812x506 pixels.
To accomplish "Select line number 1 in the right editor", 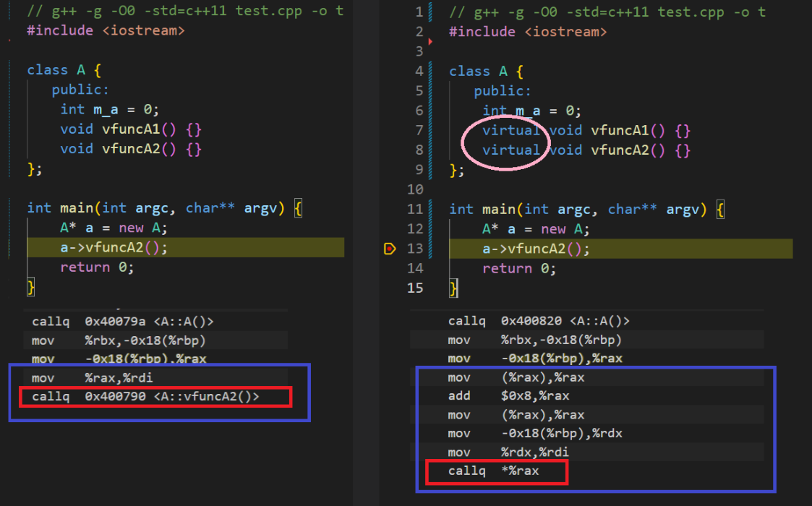I will pyautogui.click(x=419, y=12).
